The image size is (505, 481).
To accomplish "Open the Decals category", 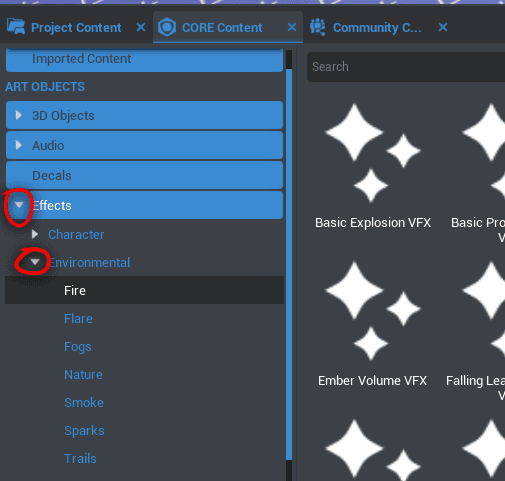I will (144, 175).
